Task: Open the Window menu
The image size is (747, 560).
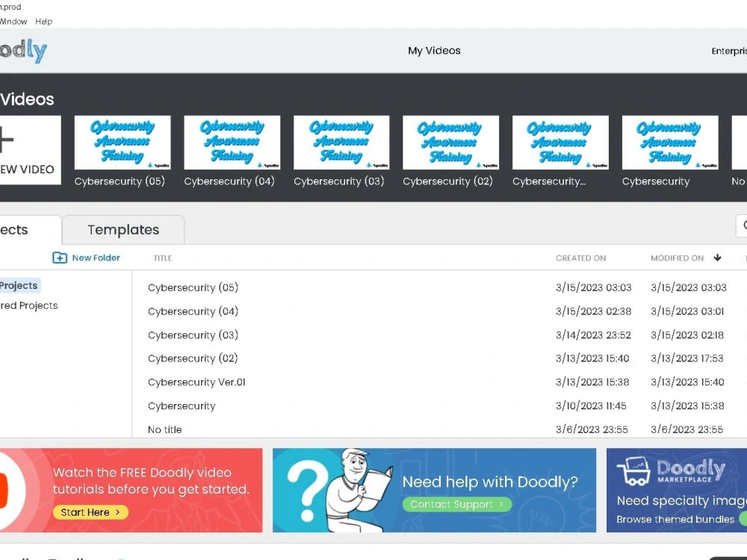Action: [x=13, y=22]
